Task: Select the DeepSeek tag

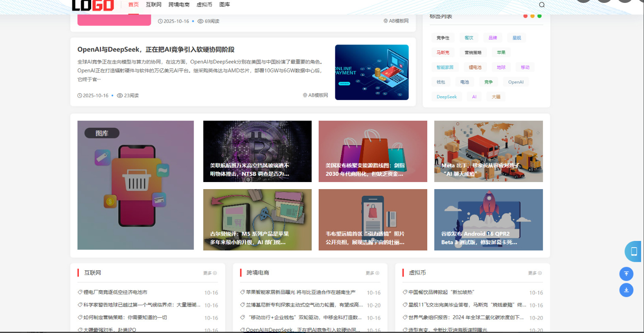Action: pos(446,97)
